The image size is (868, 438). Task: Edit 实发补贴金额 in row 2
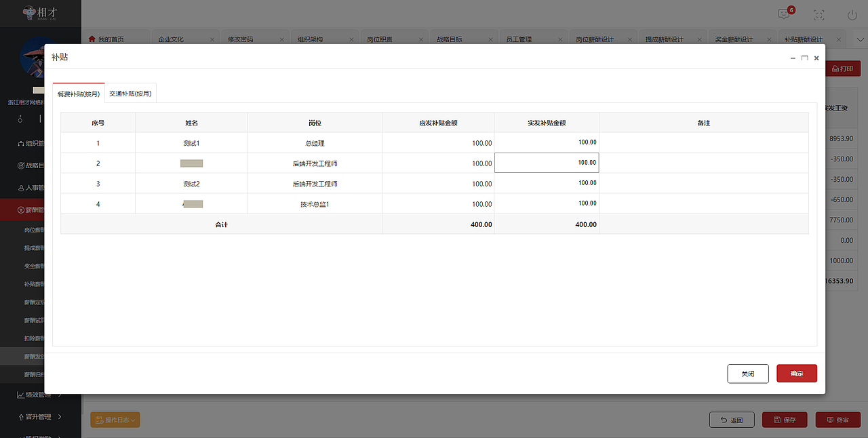point(547,163)
